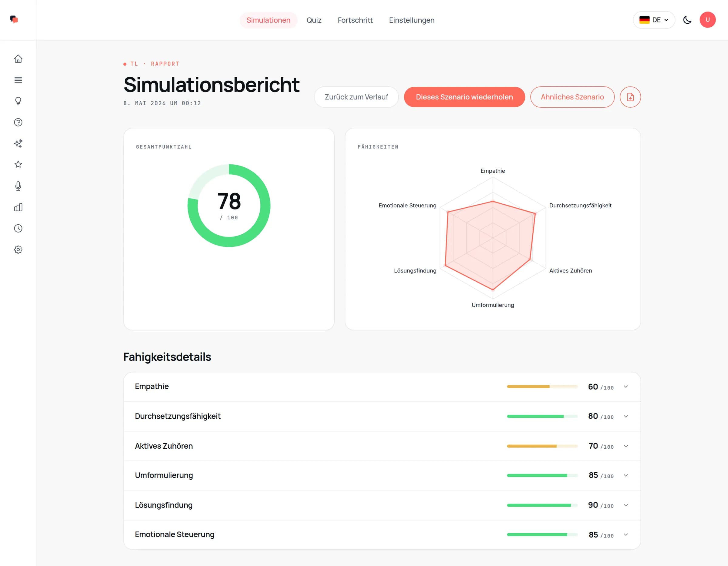Click Dieses Szenario wiederholen button
The height and width of the screenshot is (566, 728).
[x=464, y=97]
